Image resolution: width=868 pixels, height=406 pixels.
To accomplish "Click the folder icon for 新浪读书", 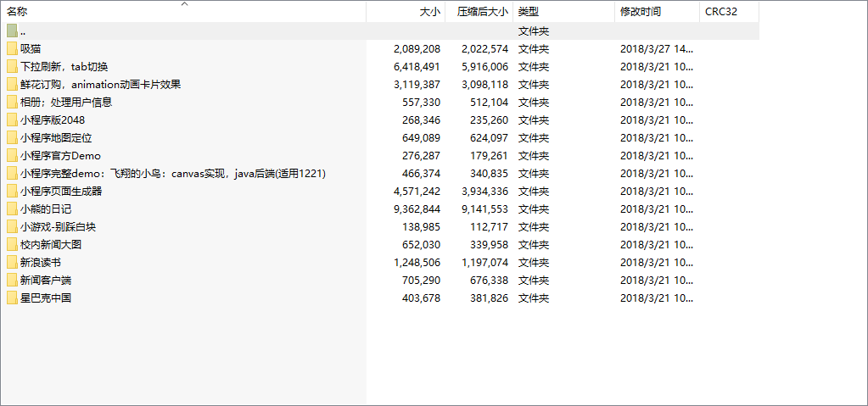I will pos(12,262).
